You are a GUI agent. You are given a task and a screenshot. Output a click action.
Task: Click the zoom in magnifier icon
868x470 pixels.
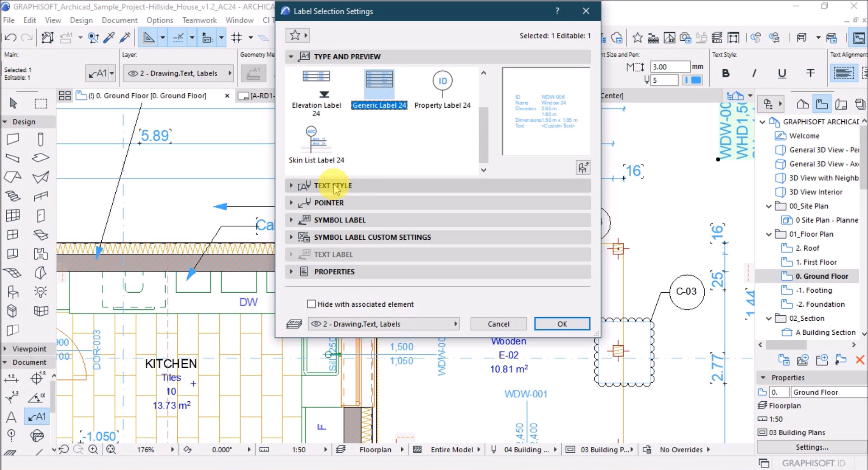point(93,449)
